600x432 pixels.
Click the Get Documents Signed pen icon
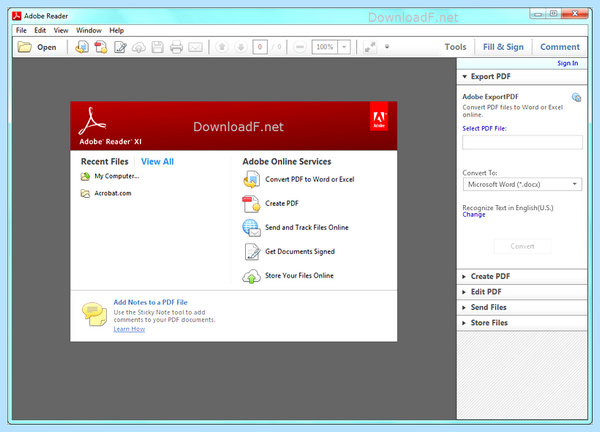(252, 252)
